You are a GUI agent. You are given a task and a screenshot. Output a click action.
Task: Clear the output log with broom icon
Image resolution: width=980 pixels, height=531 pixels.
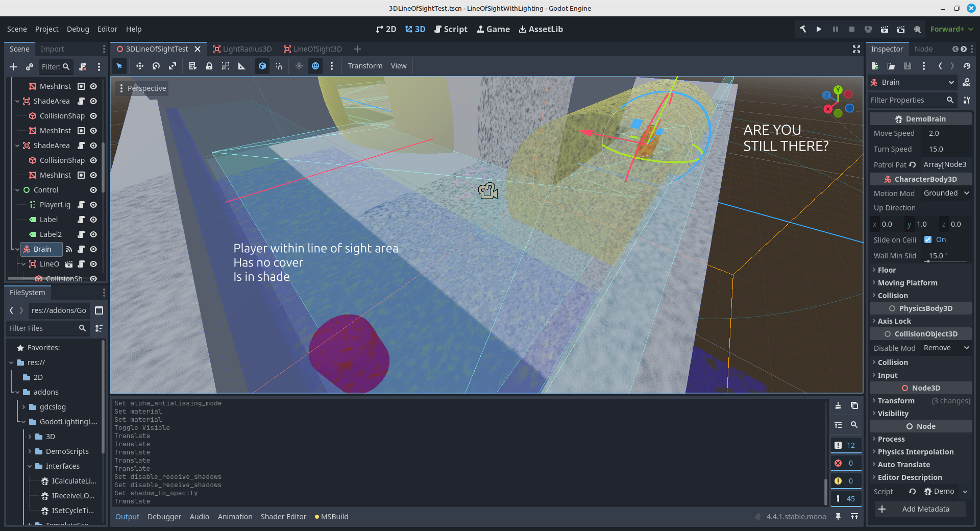[x=838, y=406]
